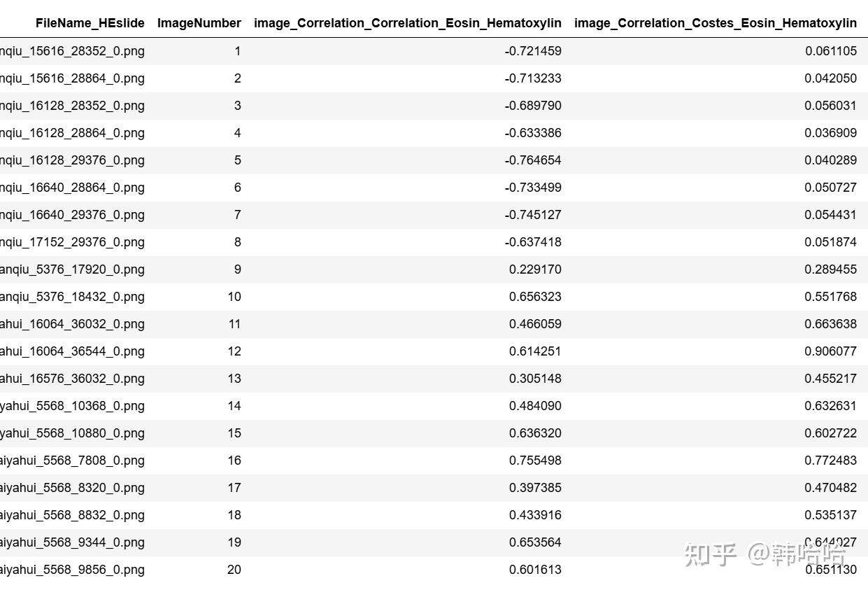Click the Costes value 0.772483

click(831, 460)
